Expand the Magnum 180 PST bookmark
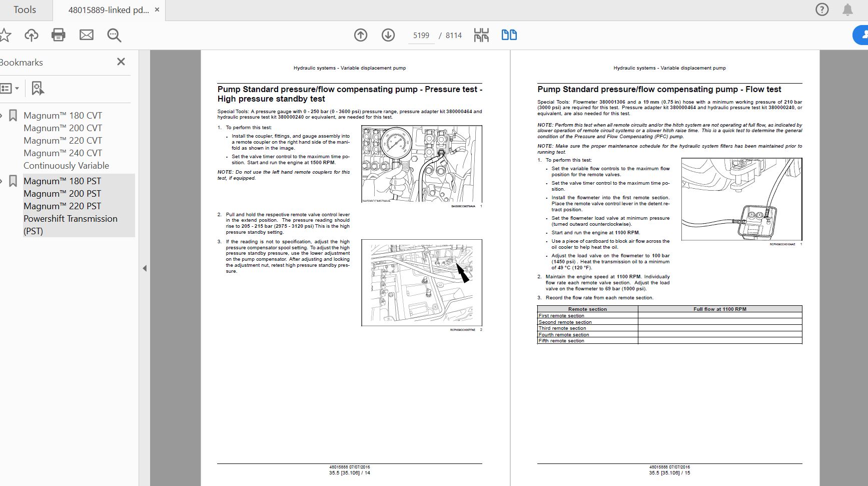The image size is (868, 486). tap(2, 181)
